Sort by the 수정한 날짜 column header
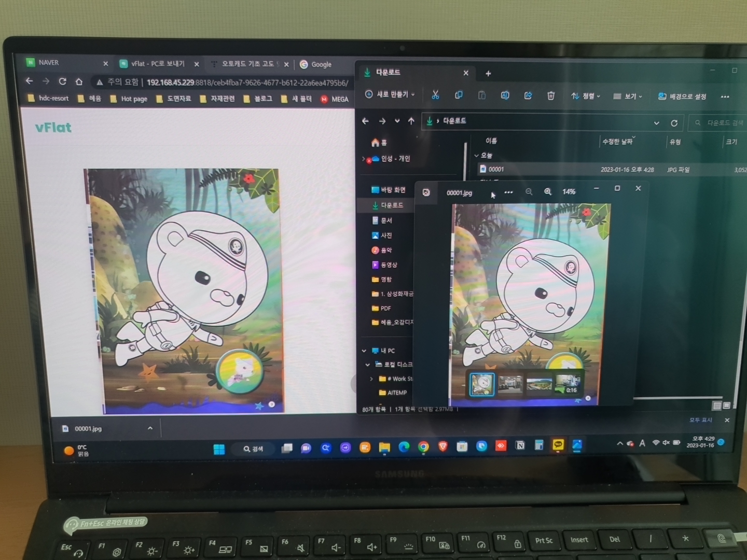Viewport: 747px width, 560px height. pos(617,142)
